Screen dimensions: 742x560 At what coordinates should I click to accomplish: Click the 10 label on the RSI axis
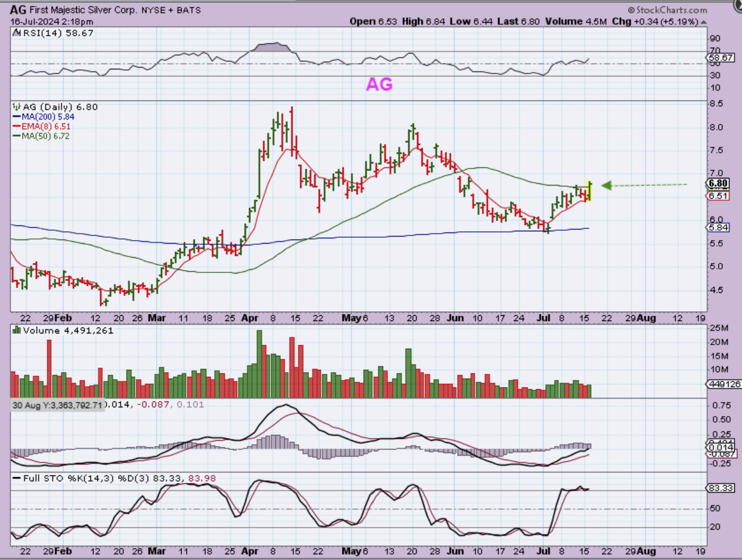tap(715, 88)
